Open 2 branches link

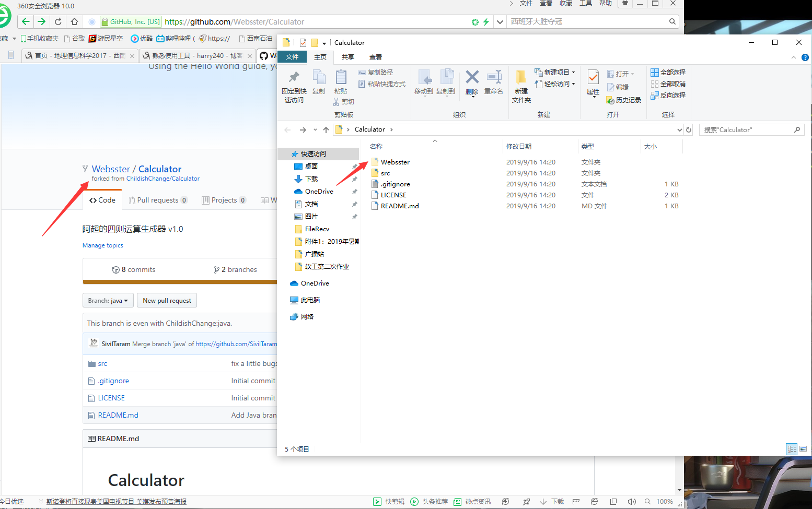235,270
